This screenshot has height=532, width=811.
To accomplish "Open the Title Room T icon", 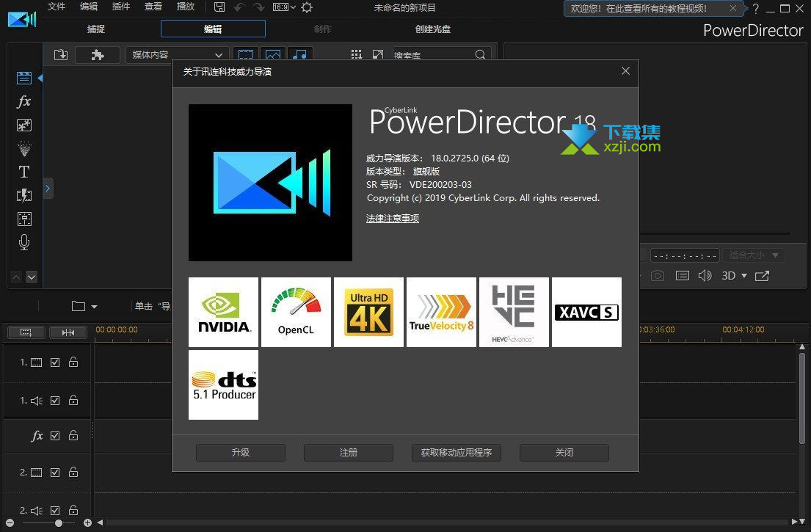I will pos(23,172).
